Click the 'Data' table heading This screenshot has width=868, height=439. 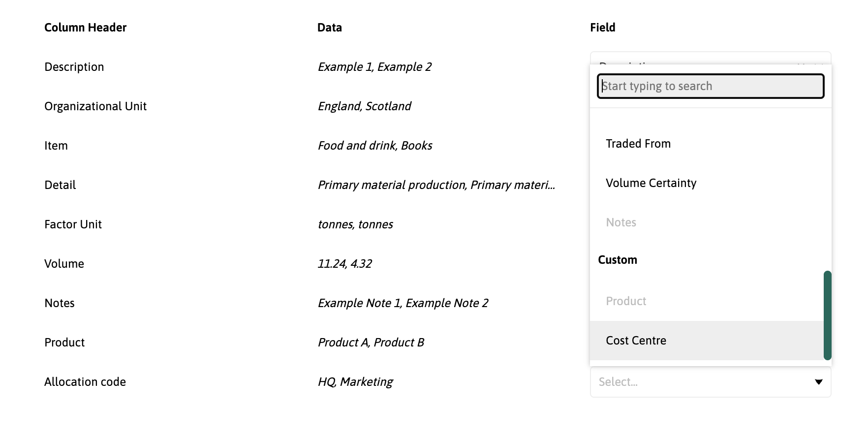point(329,28)
